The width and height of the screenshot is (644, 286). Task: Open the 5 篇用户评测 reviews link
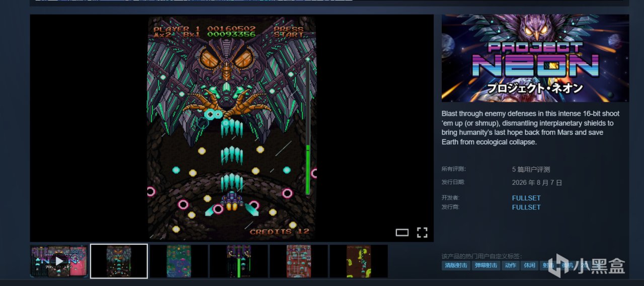tap(531, 169)
